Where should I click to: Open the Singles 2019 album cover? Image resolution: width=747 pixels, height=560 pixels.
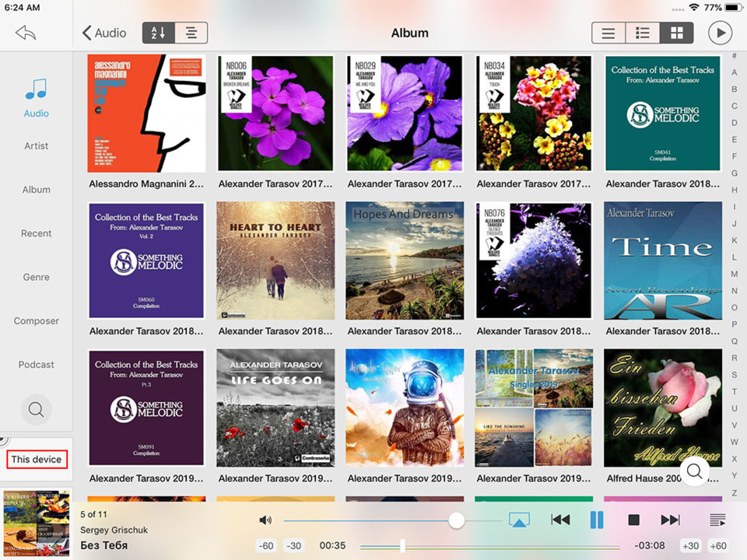[x=534, y=408]
